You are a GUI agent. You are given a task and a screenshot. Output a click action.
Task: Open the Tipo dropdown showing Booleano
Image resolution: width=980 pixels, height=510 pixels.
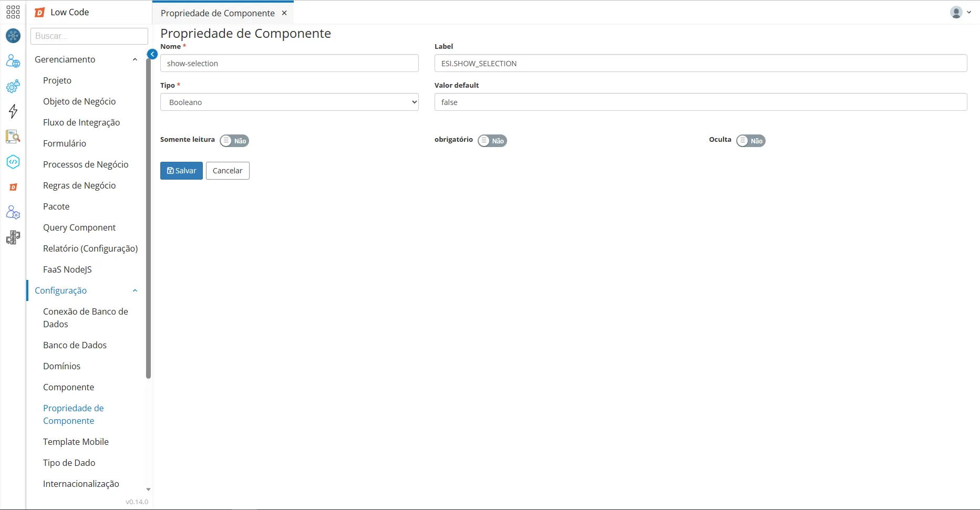[x=290, y=102]
